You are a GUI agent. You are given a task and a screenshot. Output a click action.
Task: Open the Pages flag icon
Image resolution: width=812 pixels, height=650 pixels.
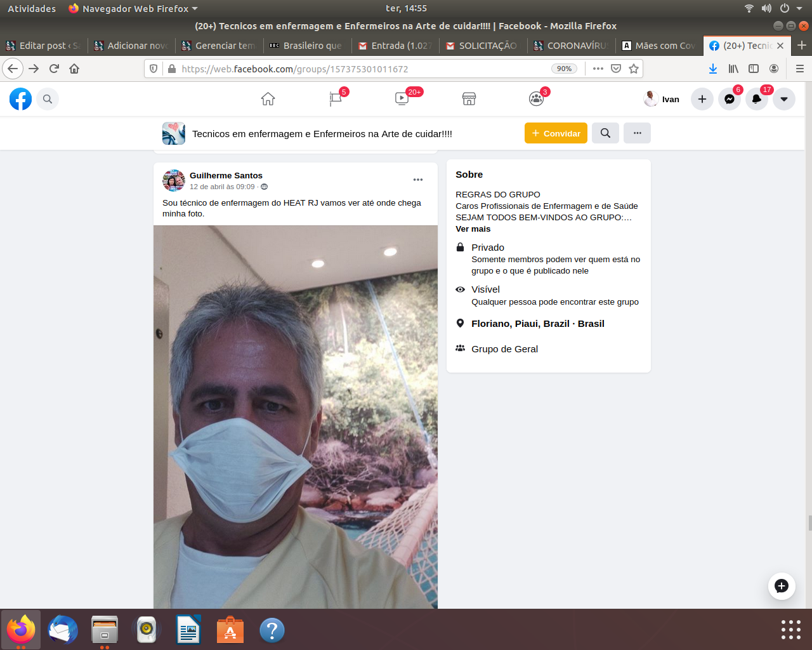point(336,99)
